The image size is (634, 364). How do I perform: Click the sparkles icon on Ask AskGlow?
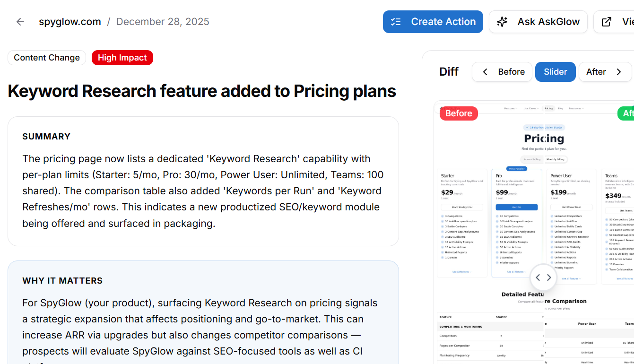click(x=502, y=21)
